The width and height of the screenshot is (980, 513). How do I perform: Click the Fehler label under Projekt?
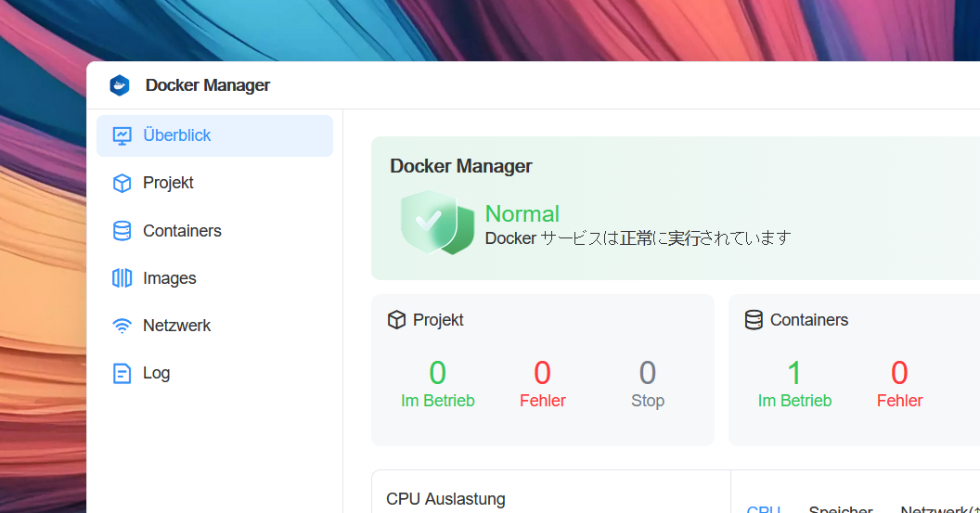tap(543, 401)
